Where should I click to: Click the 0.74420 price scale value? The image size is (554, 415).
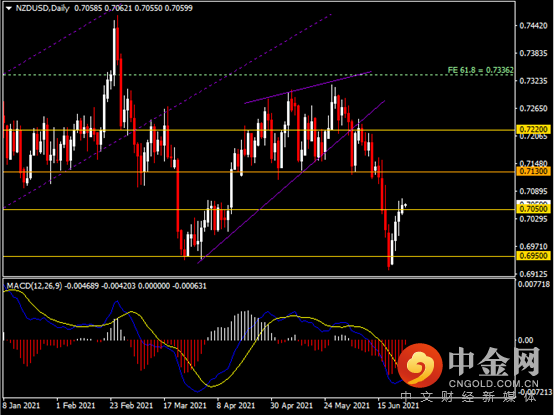534,25
